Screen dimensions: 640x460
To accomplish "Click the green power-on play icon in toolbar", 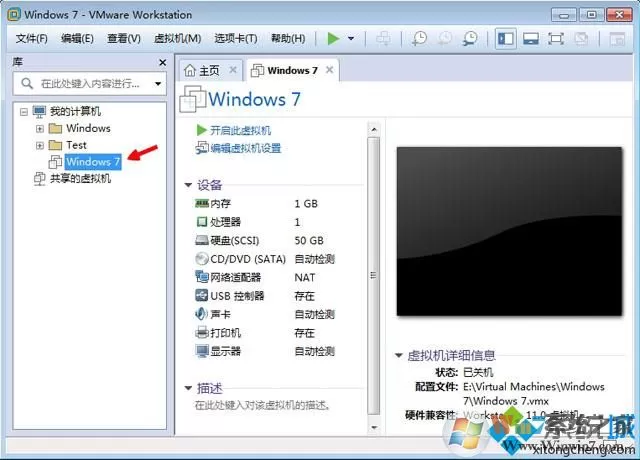I will click(x=333, y=39).
